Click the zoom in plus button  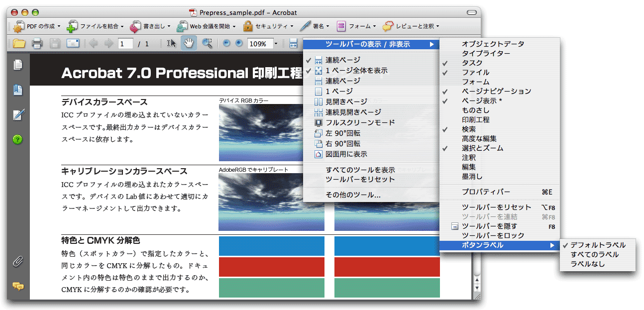(x=239, y=43)
